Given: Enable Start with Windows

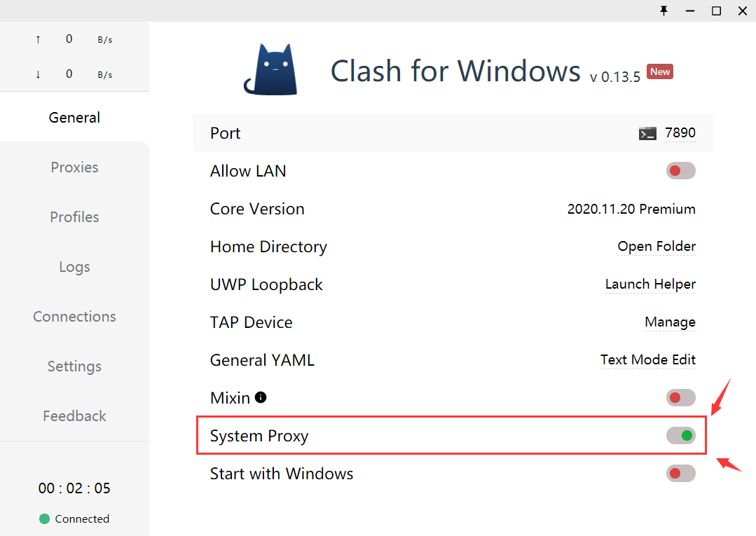Looking at the screenshot, I should click(x=680, y=473).
